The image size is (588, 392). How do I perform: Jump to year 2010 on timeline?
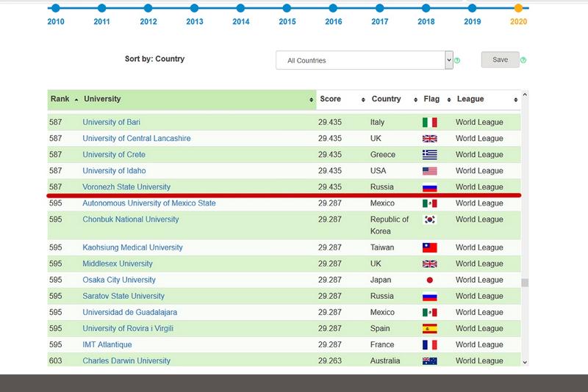(x=55, y=9)
